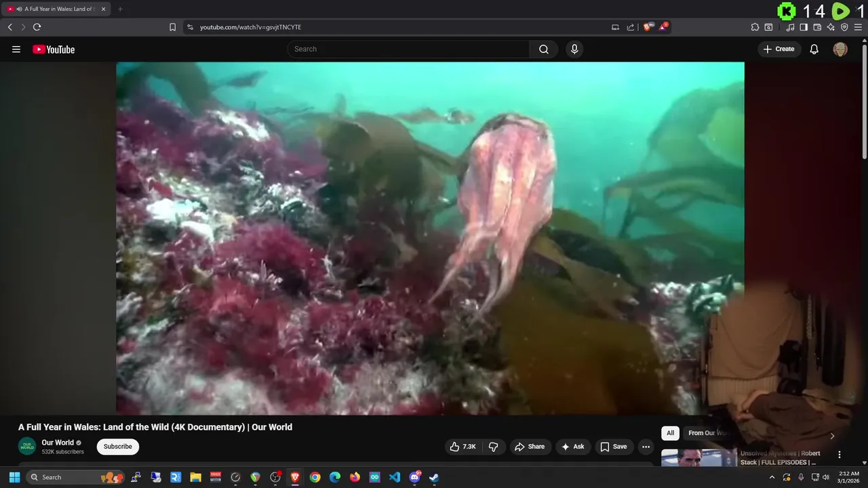Image resolution: width=868 pixels, height=488 pixels.
Task: Open the Windows Start button
Action: pyautogui.click(x=14, y=477)
